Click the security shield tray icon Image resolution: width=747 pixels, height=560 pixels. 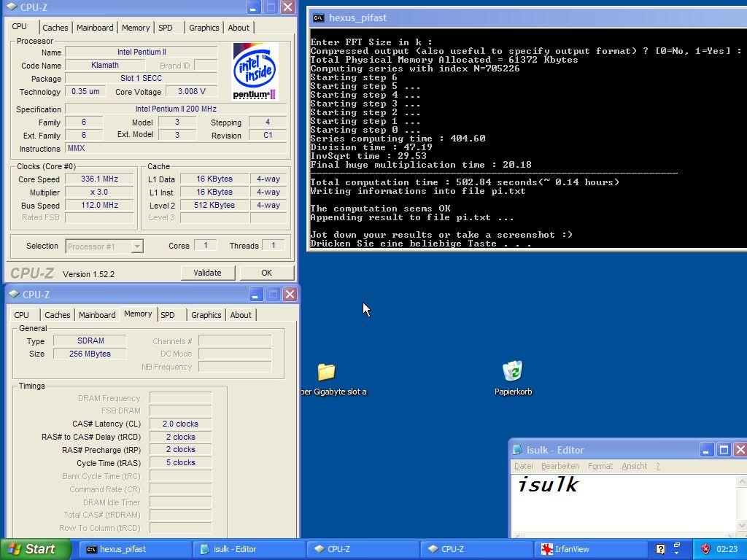point(705,549)
